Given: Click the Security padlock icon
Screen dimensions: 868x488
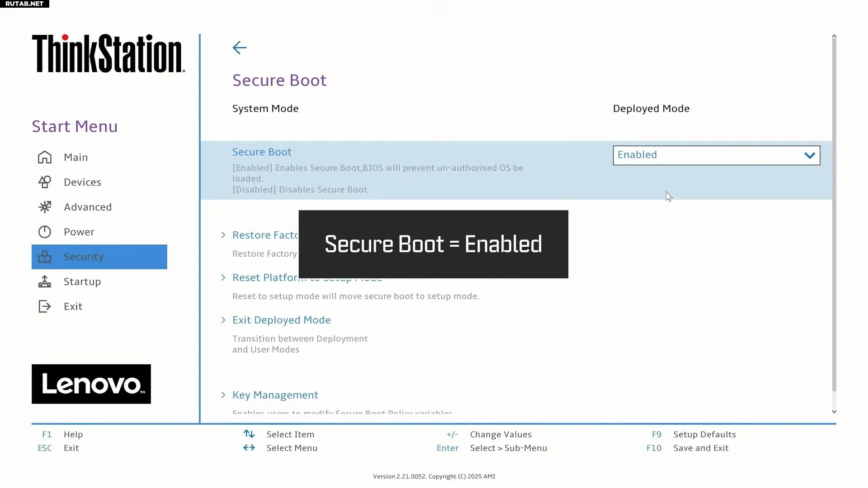Looking at the screenshot, I should coord(45,257).
